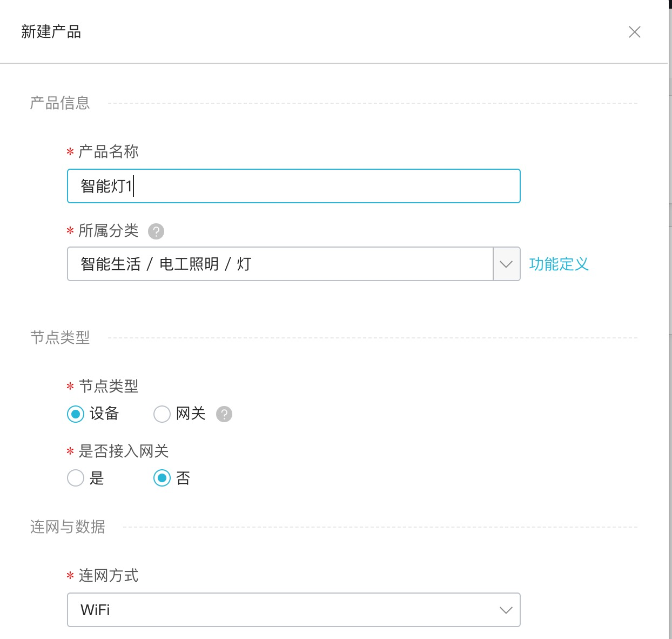Select the 设备 radio button

coord(76,414)
